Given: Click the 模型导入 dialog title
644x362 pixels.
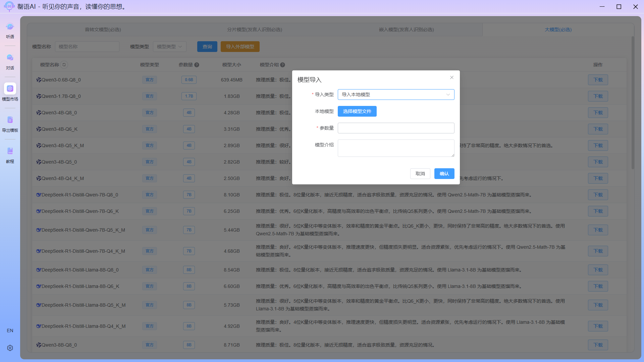Looking at the screenshot, I should (310, 80).
